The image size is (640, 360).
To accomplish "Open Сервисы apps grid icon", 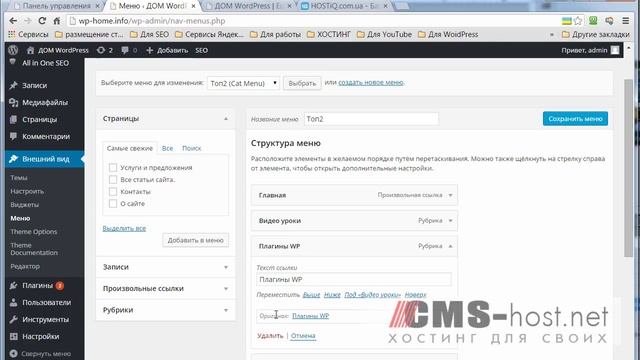I will (11, 34).
